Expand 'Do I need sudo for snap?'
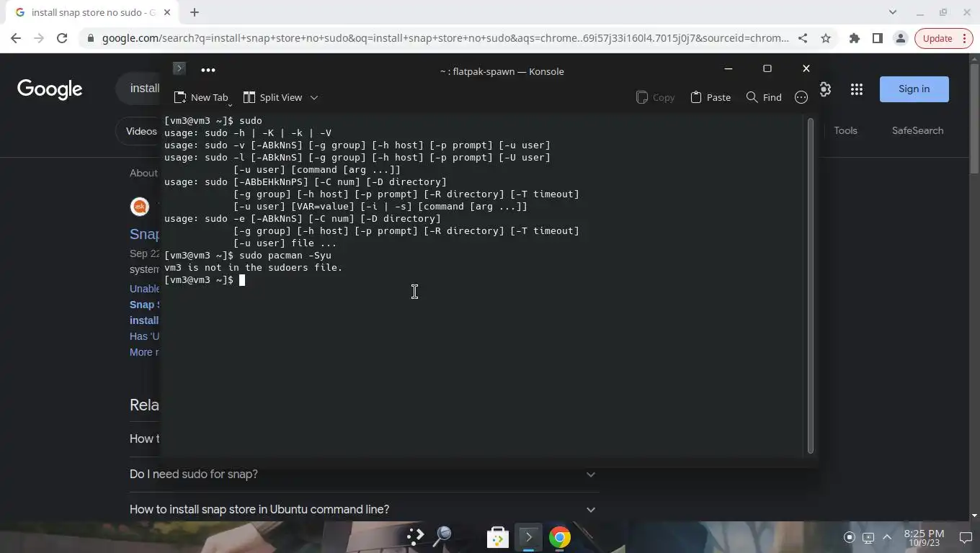The width and height of the screenshot is (980, 553). (x=364, y=475)
